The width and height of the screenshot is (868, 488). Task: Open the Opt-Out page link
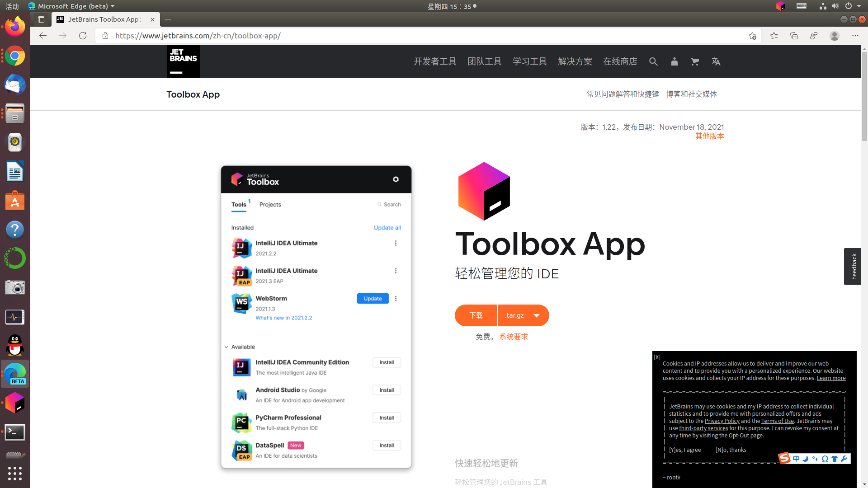[x=745, y=436]
